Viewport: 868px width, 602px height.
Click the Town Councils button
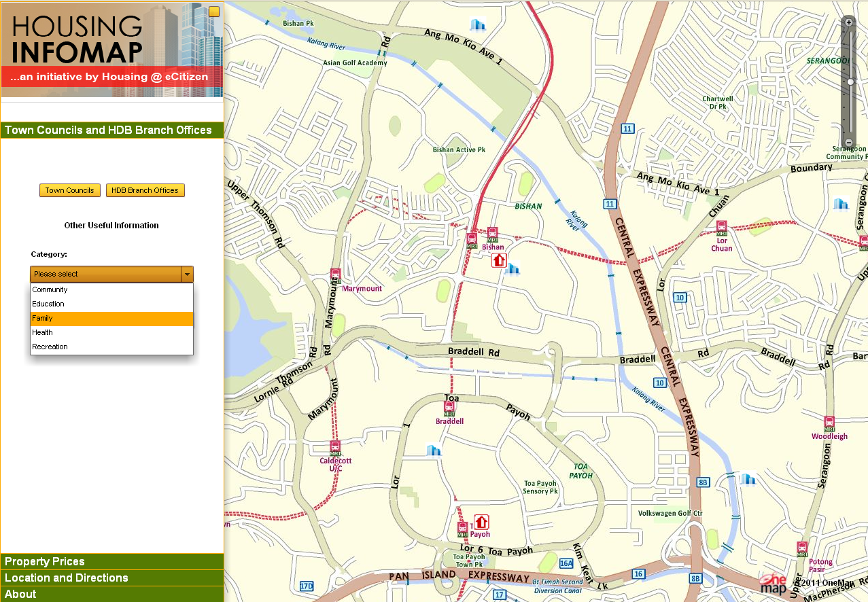click(69, 190)
